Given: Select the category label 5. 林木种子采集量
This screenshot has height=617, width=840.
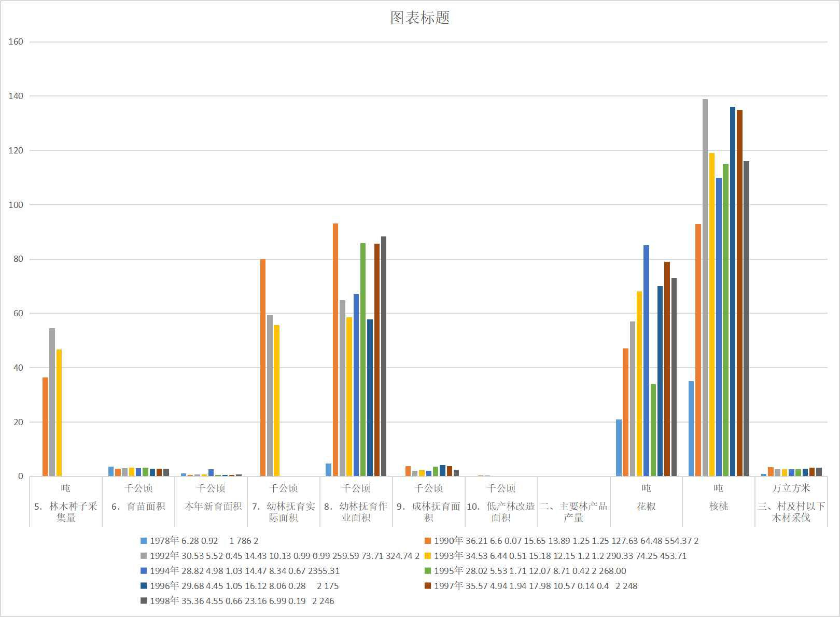Looking at the screenshot, I should click(66, 512).
